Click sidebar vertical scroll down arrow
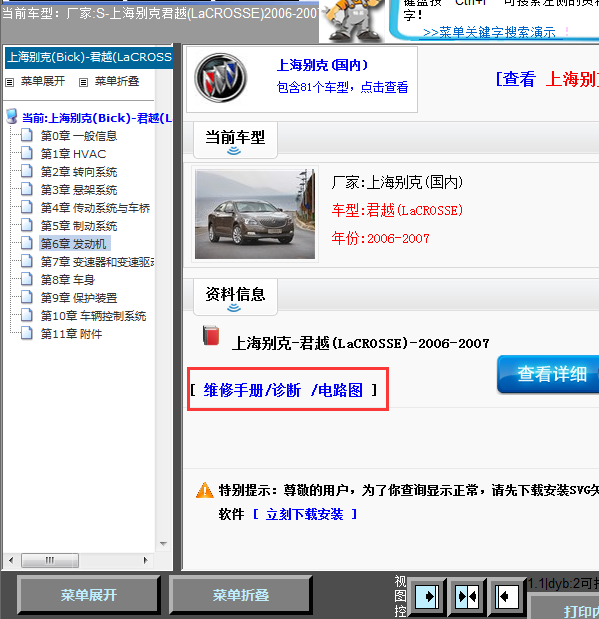 point(163,544)
